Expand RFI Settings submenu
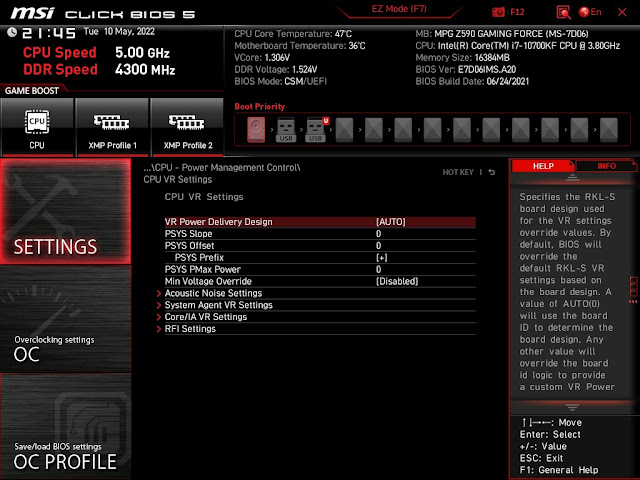The height and width of the screenshot is (480, 640). point(316,329)
